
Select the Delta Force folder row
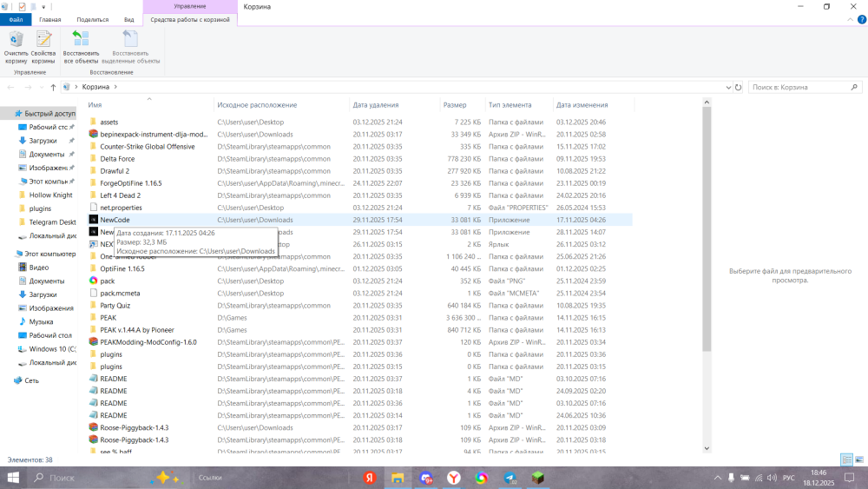point(360,159)
